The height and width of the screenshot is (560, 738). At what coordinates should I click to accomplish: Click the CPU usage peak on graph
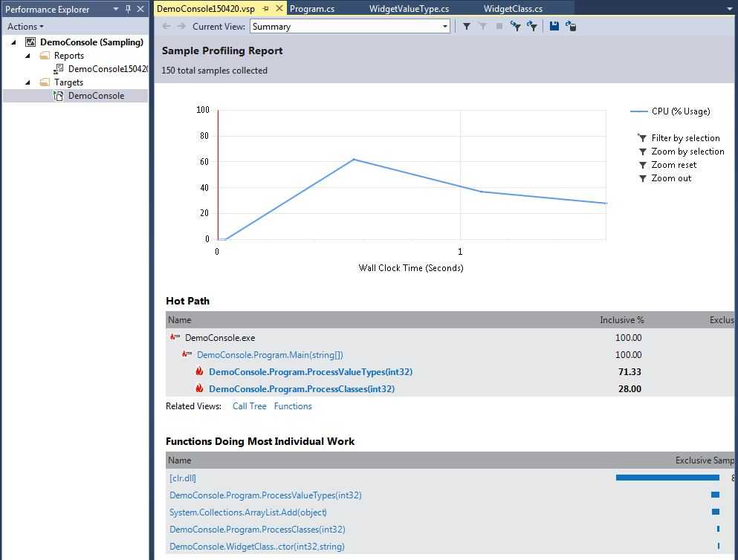[x=354, y=160]
